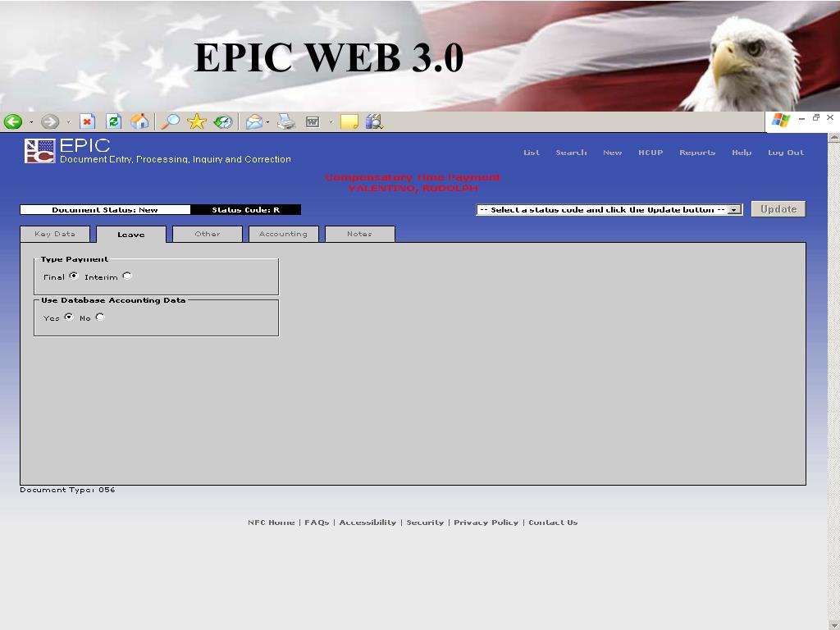Click the VALENTINO, RUDOLPH name text

(x=413, y=188)
